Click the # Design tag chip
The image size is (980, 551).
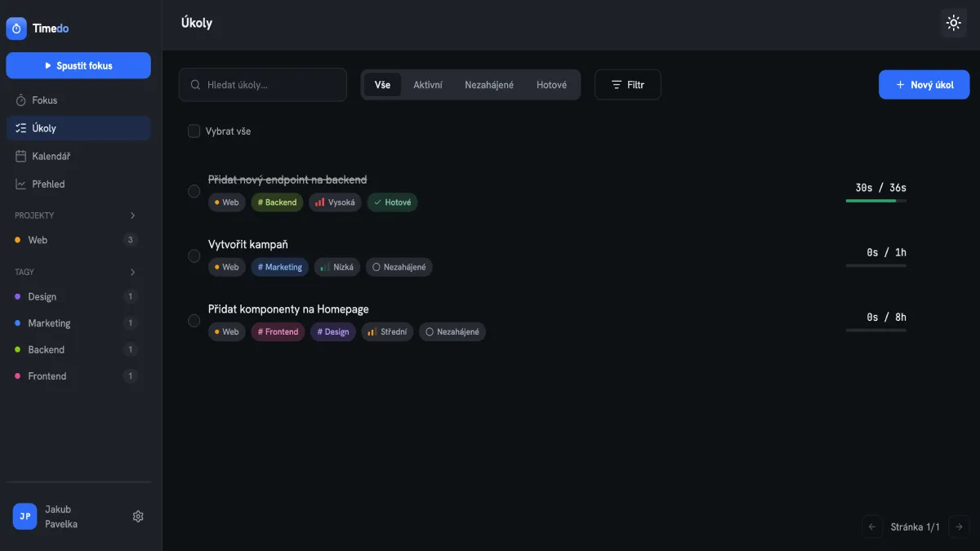click(x=333, y=332)
